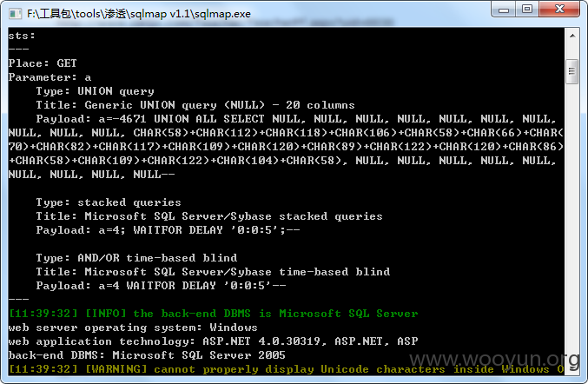
Task: Click 'Title: Microsoft SQL Server/Sybase time-based blind'
Action: click(x=213, y=272)
